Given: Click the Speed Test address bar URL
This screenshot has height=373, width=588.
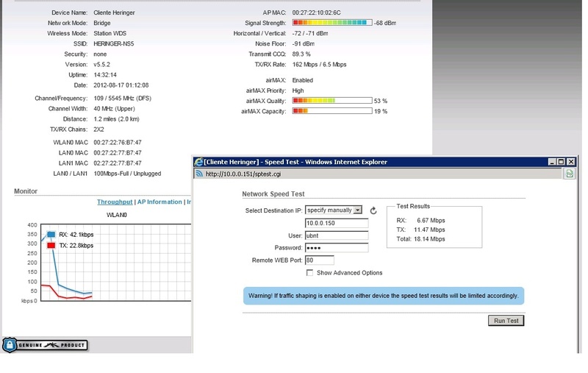Looking at the screenshot, I should tap(243, 174).
